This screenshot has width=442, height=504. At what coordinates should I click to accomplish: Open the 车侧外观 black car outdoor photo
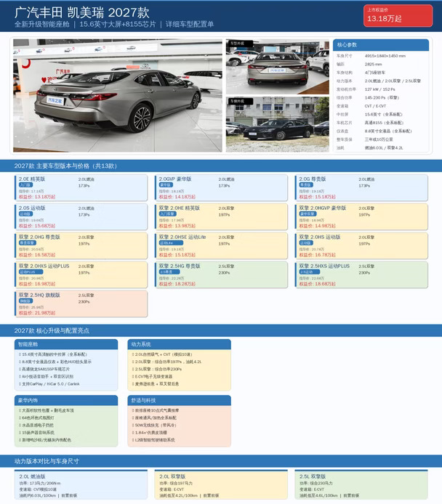pos(277,124)
